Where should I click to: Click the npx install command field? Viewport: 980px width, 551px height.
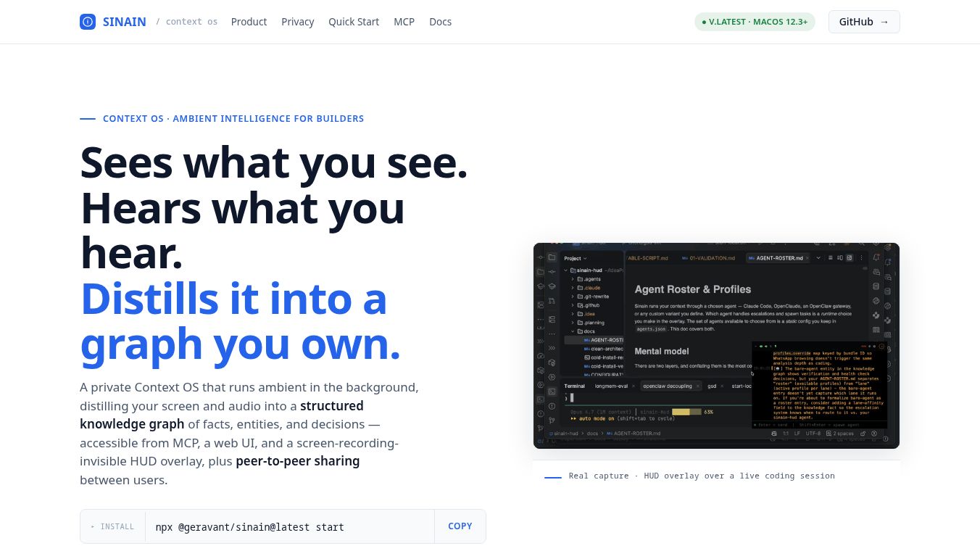click(x=290, y=526)
